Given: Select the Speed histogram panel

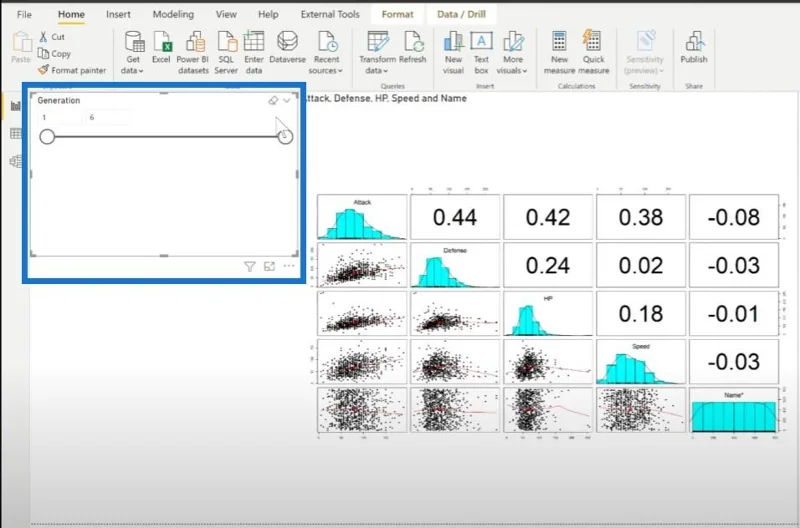Looking at the screenshot, I should click(x=641, y=362).
